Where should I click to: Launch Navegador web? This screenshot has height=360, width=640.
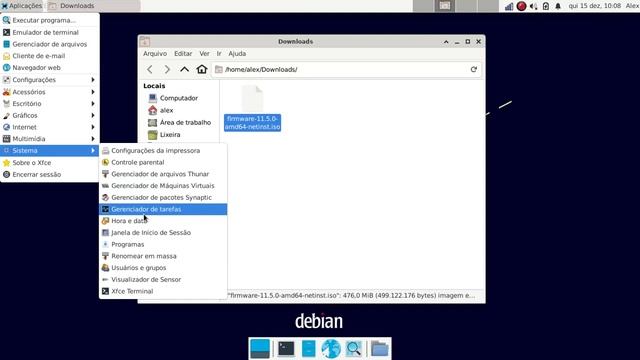point(49,68)
